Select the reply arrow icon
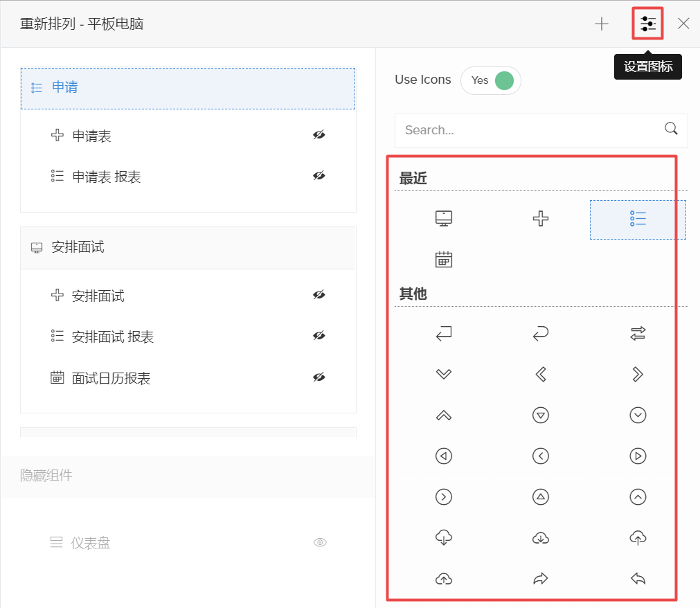 (638, 579)
